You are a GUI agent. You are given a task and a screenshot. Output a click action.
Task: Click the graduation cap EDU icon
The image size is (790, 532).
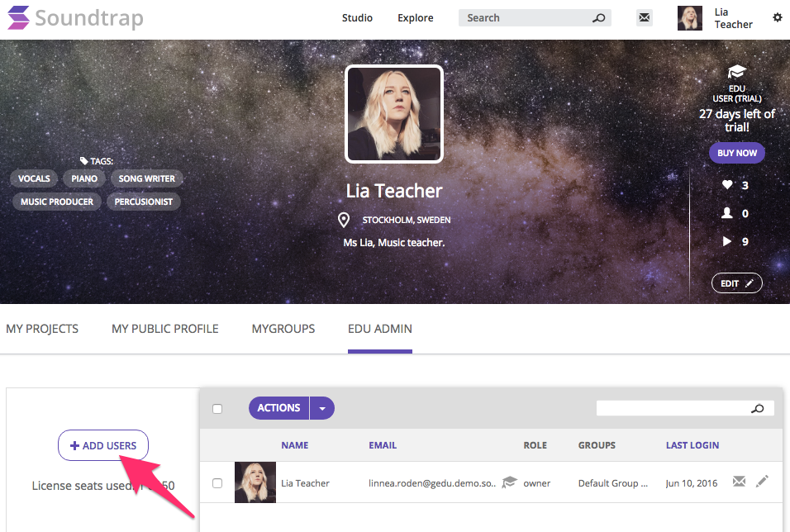[736, 72]
